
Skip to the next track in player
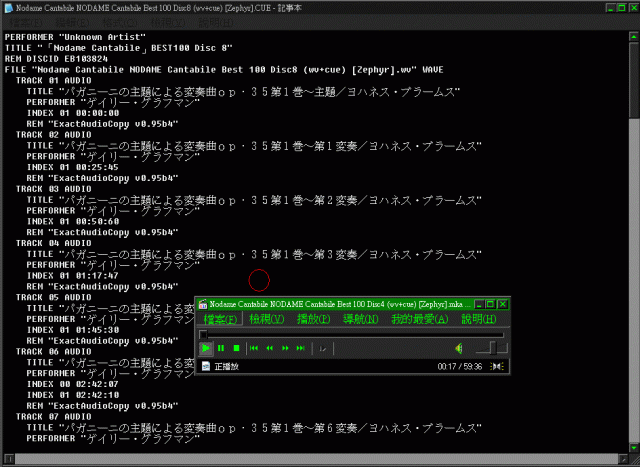[300, 348]
